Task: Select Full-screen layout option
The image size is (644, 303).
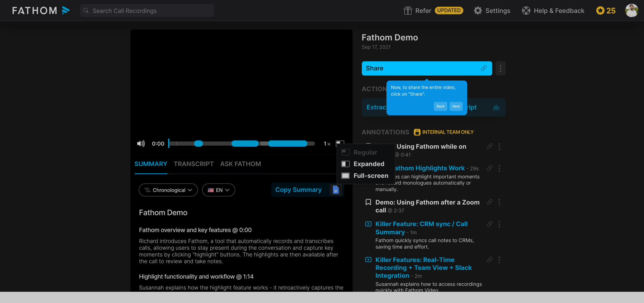Action: (365, 176)
